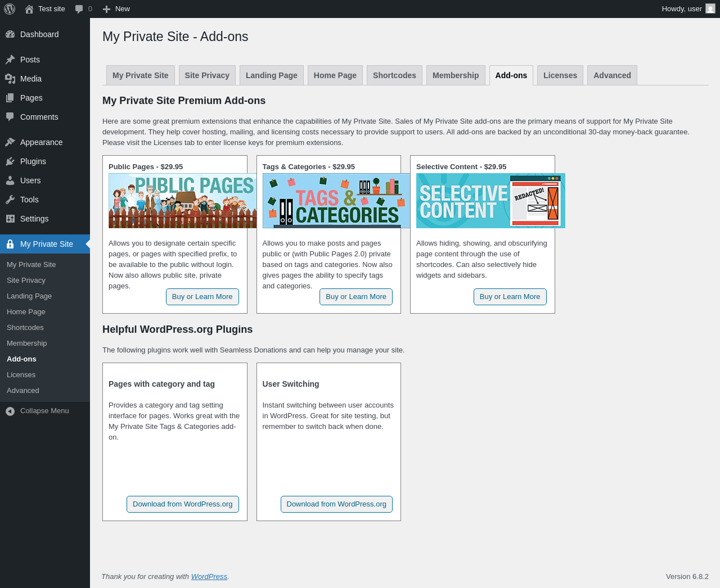Open the Settings menu label
720x588 pixels.
pos(34,219)
